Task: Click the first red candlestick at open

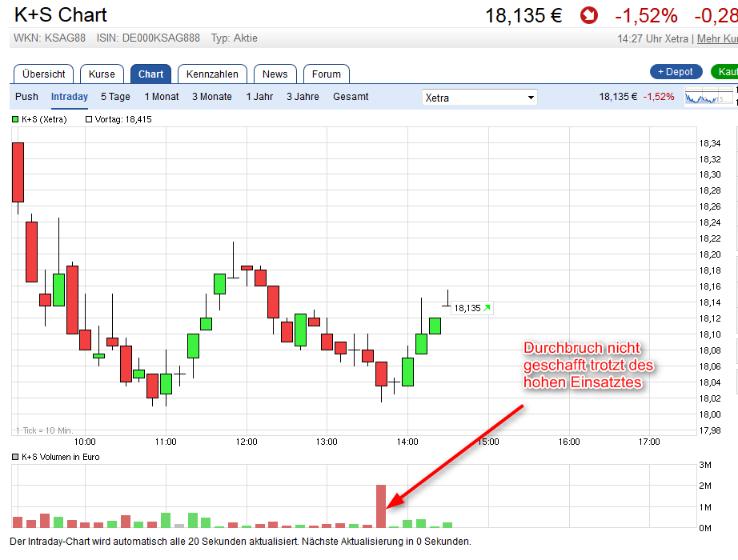Action: (18, 172)
